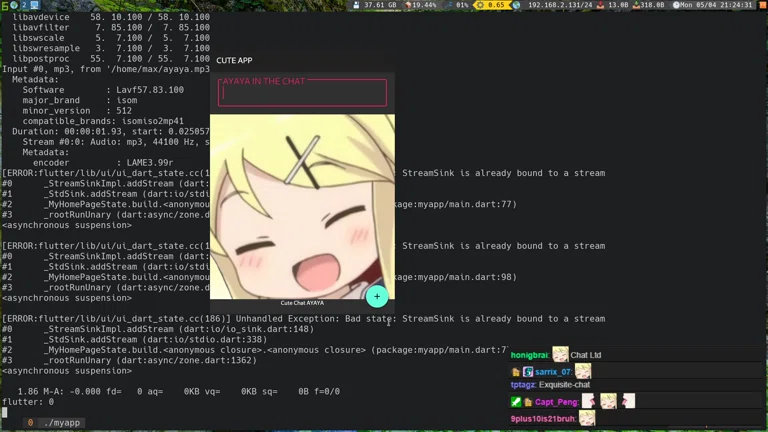Click the 'Software : Lavf57.83.100' metadata line
This screenshot has width=768, height=432.
[103, 90]
